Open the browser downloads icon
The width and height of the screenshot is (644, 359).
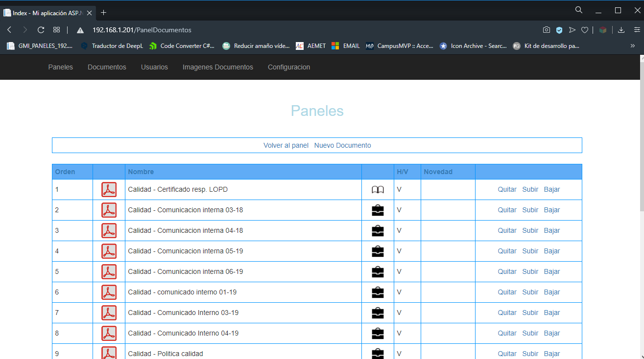[x=621, y=30]
